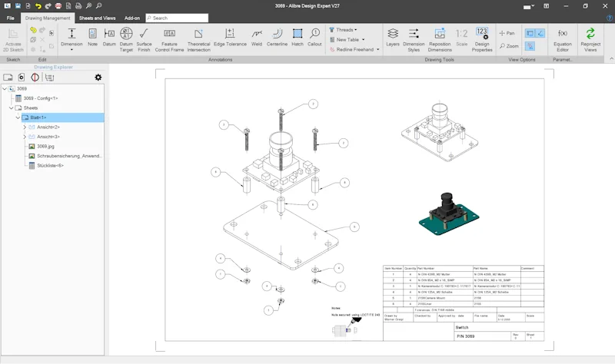Click the tree structure icon in the Drawing Explorer toolbar
The height and width of the screenshot is (364, 615).
point(49,78)
